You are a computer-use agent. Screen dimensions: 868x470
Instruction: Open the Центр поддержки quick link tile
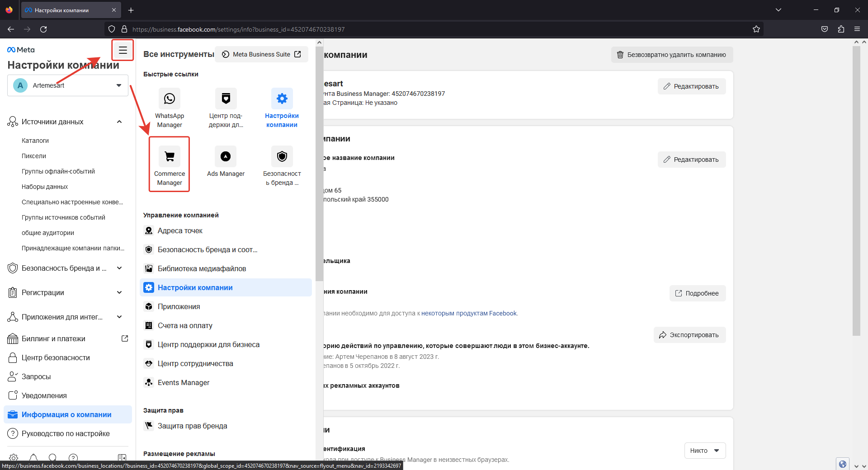[226, 108]
